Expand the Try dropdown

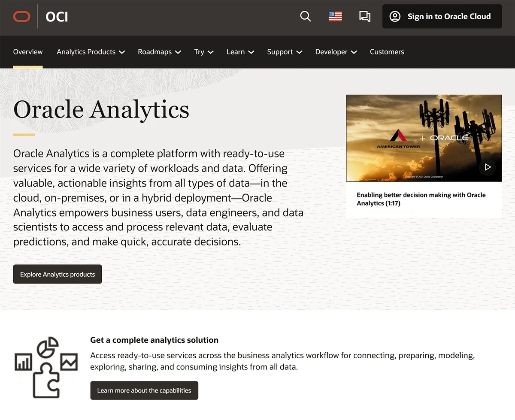coord(204,52)
